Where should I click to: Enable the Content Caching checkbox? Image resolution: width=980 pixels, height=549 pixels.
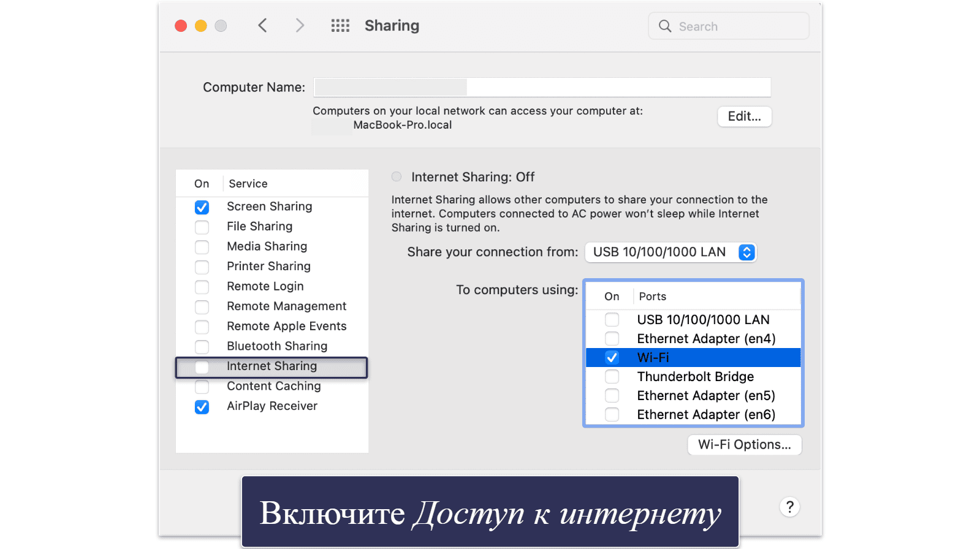(202, 387)
